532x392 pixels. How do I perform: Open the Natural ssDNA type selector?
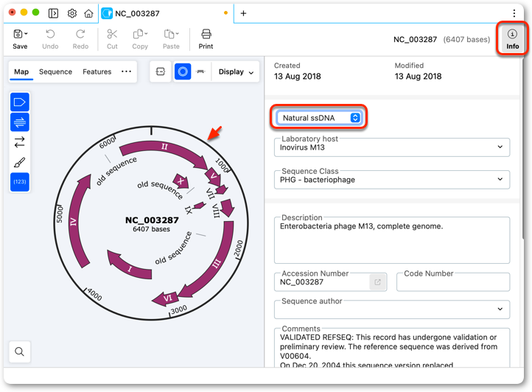tap(318, 118)
